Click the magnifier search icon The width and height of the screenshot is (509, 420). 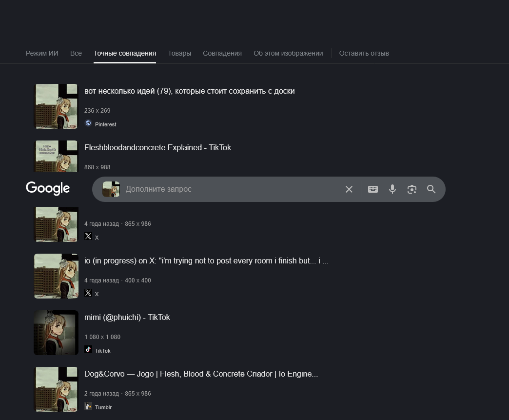pyautogui.click(x=431, y=189)
